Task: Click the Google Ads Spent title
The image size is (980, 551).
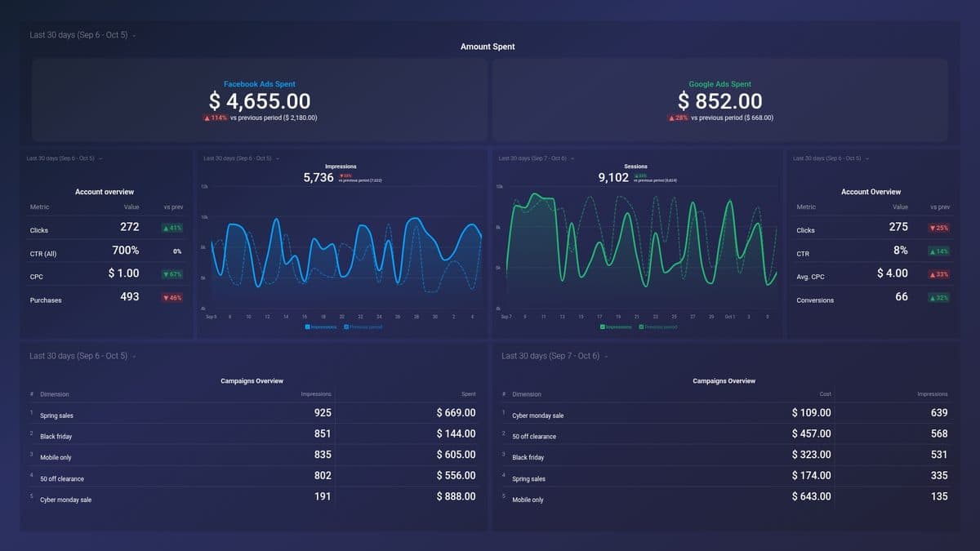Action: coord(720,84)
